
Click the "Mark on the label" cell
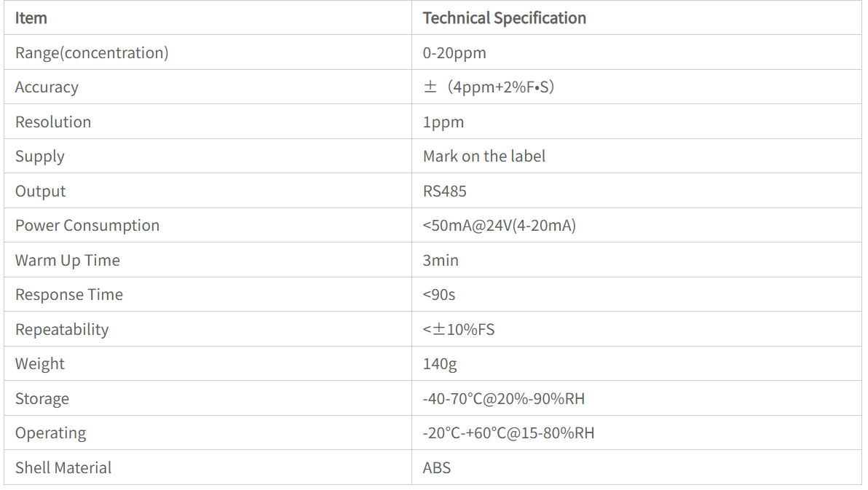(x=484, y=157)
